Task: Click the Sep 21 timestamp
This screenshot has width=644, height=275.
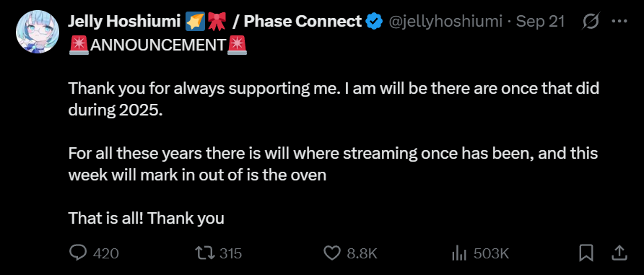Action: click(540, 22)
